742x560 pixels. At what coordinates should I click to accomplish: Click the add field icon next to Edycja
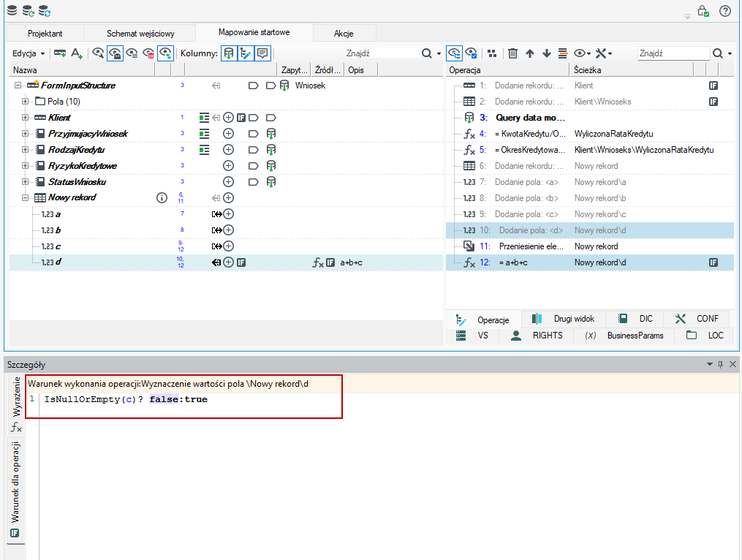coord(60,53)
